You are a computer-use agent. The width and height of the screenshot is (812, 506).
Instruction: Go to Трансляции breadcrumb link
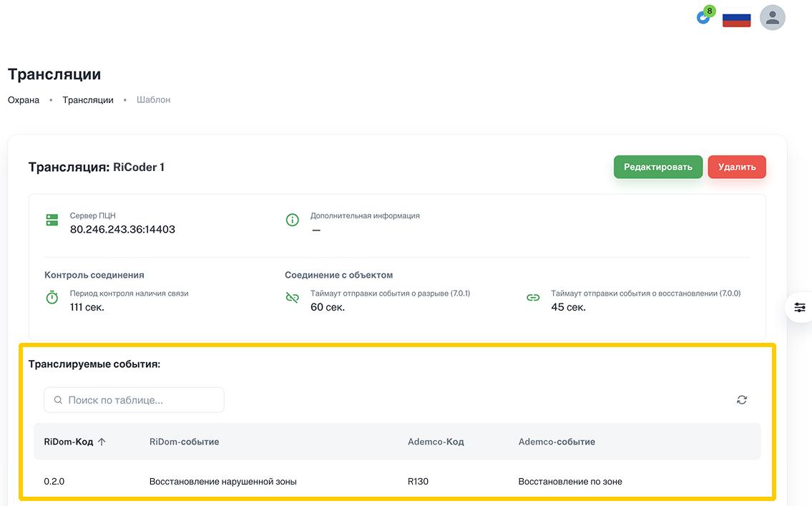(x=88, y=100)
